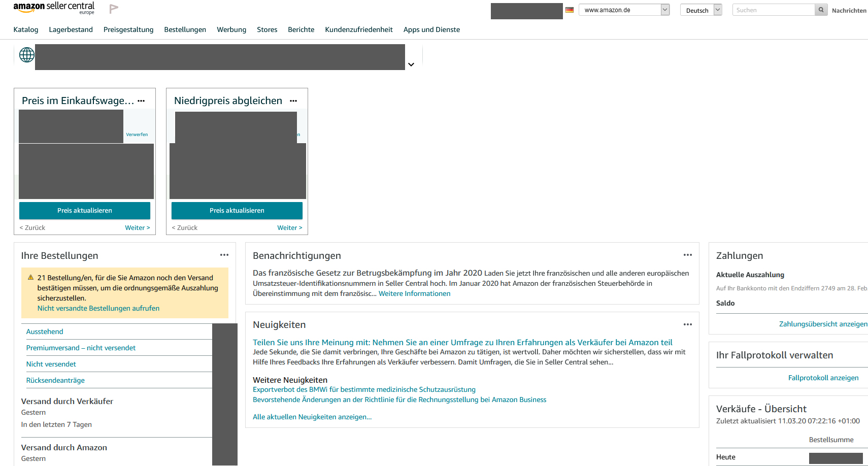This screenshot has height=466, width=868.
Task: Click the Ihr Fallprotokoll verwalten heading
Action: pyautogui.click(x=775, y=355)
